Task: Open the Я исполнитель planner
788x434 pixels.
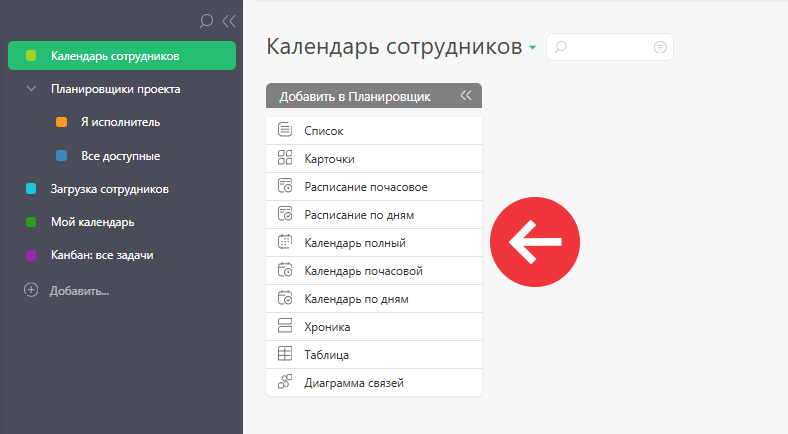Action: [121, 122]
